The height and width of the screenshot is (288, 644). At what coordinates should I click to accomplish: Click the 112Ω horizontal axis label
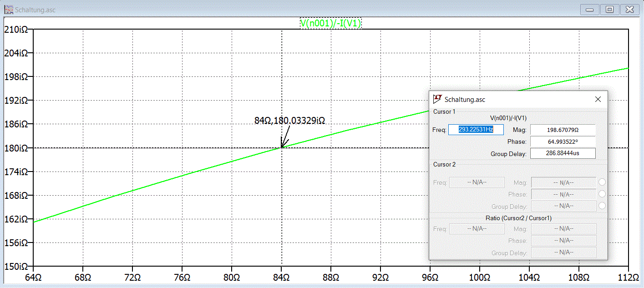pos(628,278)
